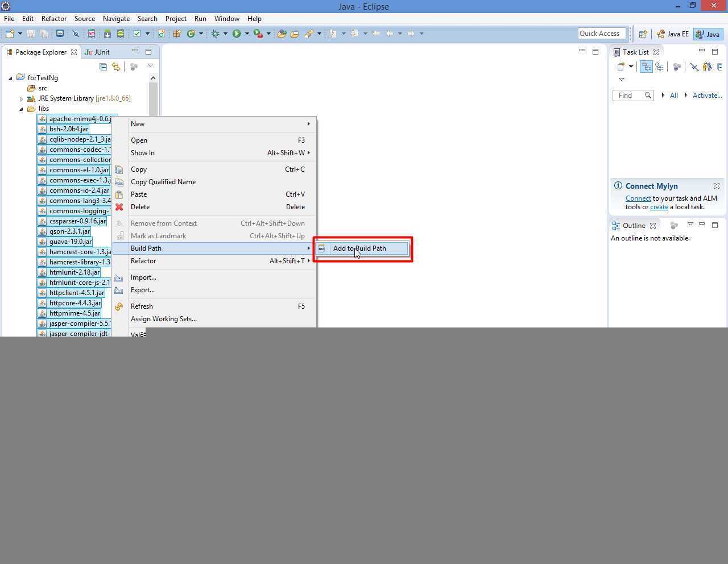
Task: Open the Task List View Menu triangle
Action: pos(622,79)
